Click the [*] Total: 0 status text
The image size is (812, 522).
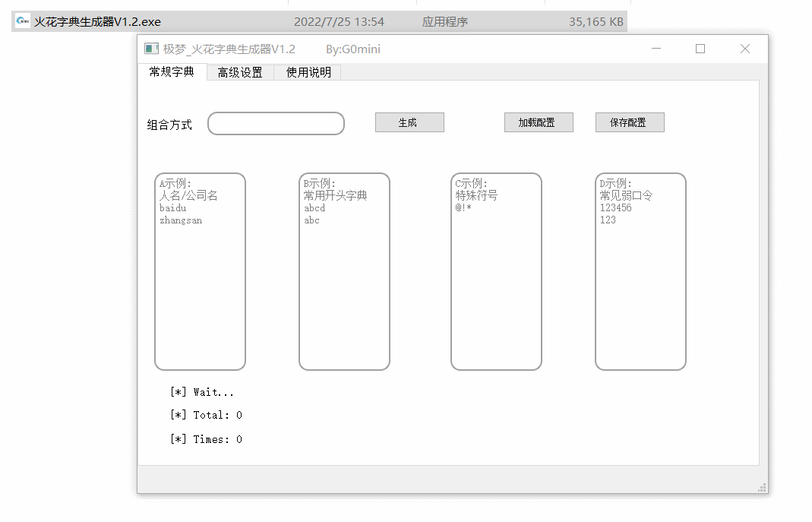tap(207, 415)
